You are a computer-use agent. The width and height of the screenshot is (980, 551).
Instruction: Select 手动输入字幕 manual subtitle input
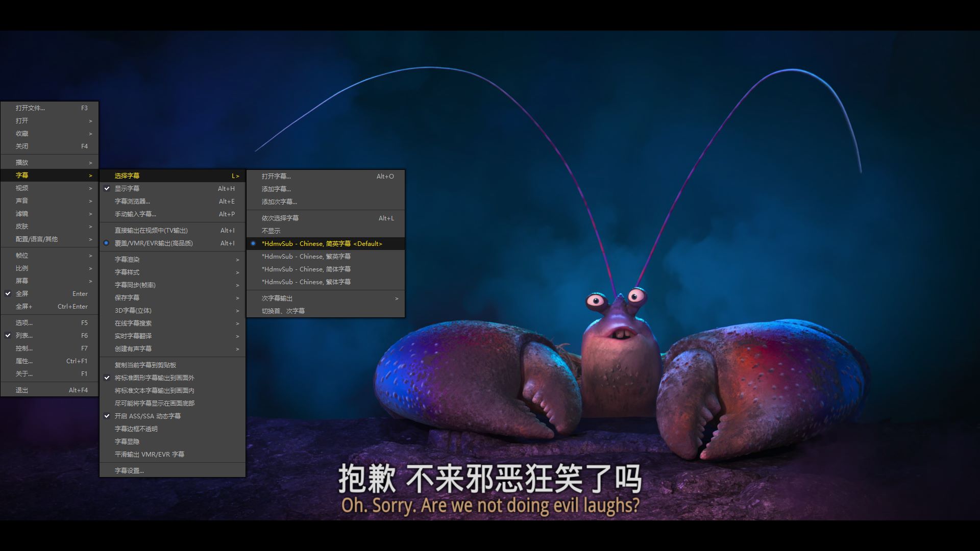(136, 214)
